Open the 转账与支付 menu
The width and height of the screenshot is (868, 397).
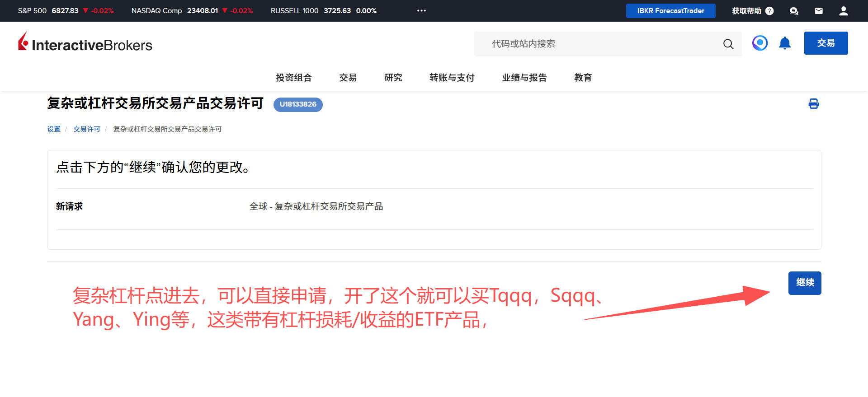tap(452, 78)
